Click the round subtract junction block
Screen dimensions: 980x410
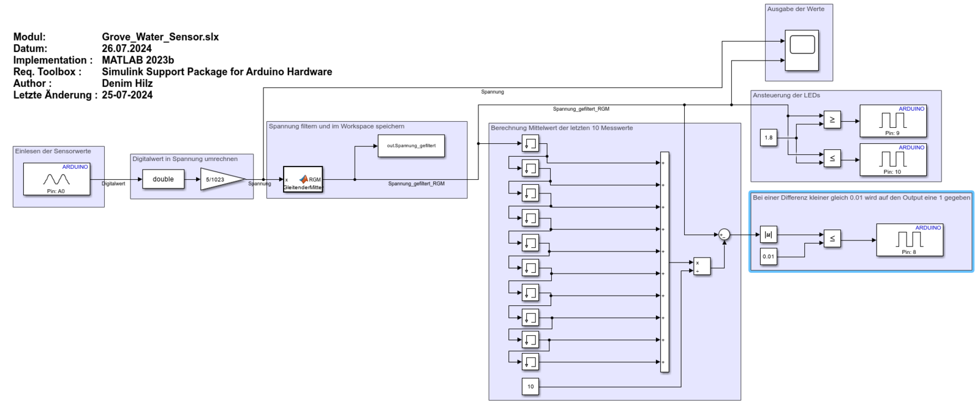pos(724,234)
